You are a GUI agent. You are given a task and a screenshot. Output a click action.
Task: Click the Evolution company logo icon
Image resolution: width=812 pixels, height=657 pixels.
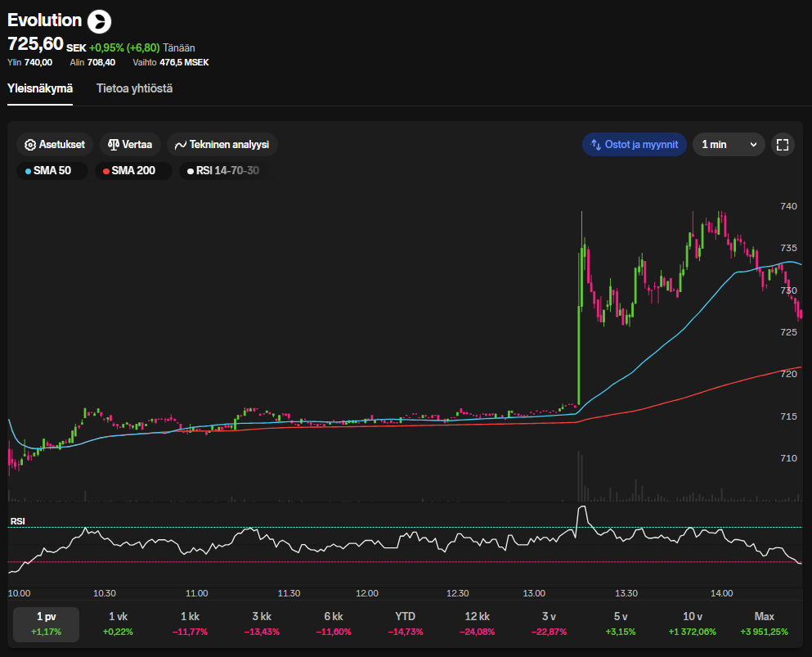99,21
